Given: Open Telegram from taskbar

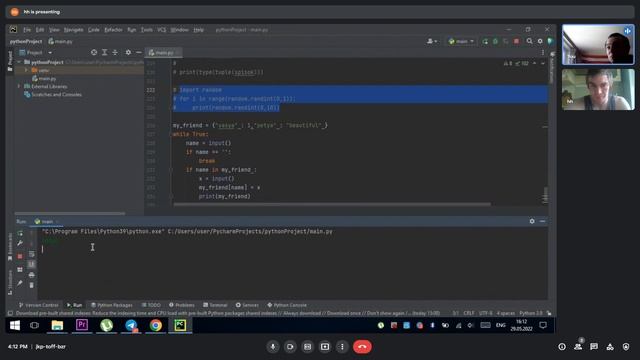Looking at the screenshot, I should coord(131,325).
